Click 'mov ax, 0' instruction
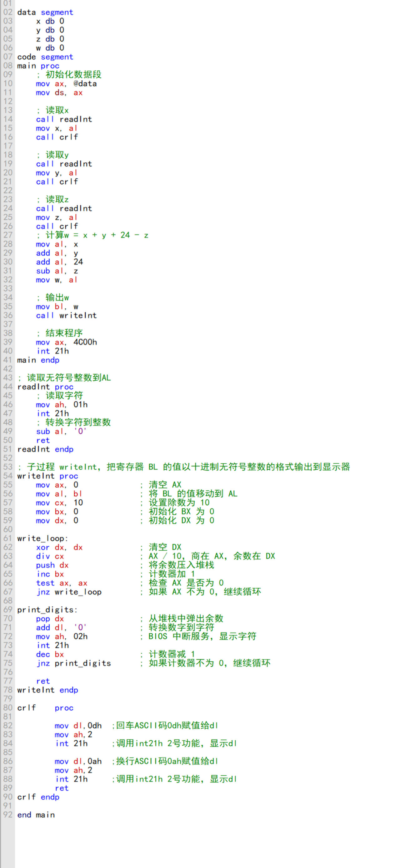Image resolution: width=401 pixels, height=868 pixels. click(57, 485)
